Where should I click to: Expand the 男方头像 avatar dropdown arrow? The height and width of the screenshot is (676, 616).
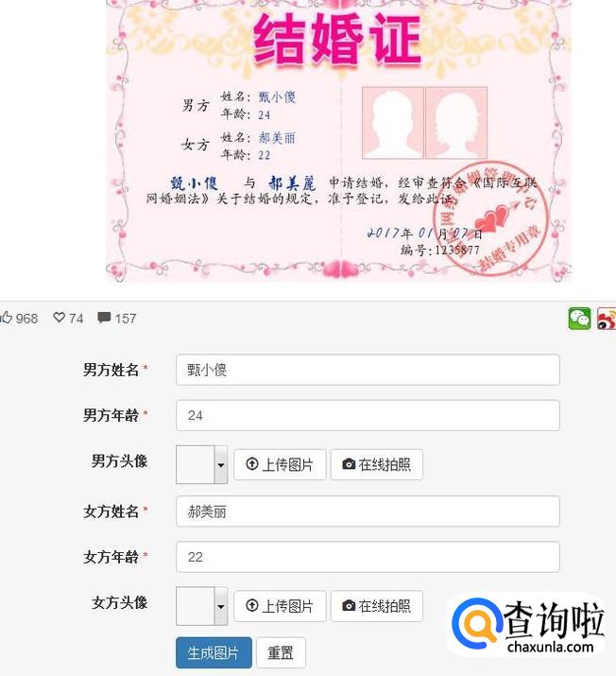221,465
